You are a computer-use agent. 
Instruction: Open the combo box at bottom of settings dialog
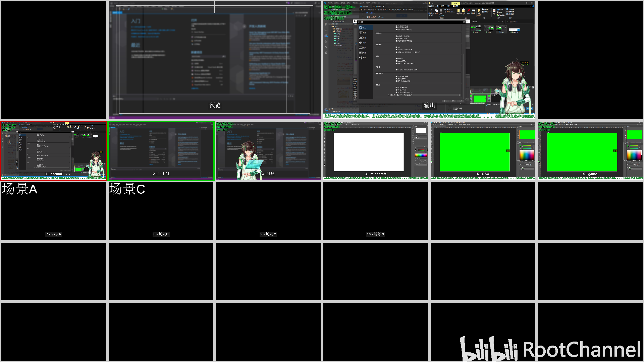point(428,95)
